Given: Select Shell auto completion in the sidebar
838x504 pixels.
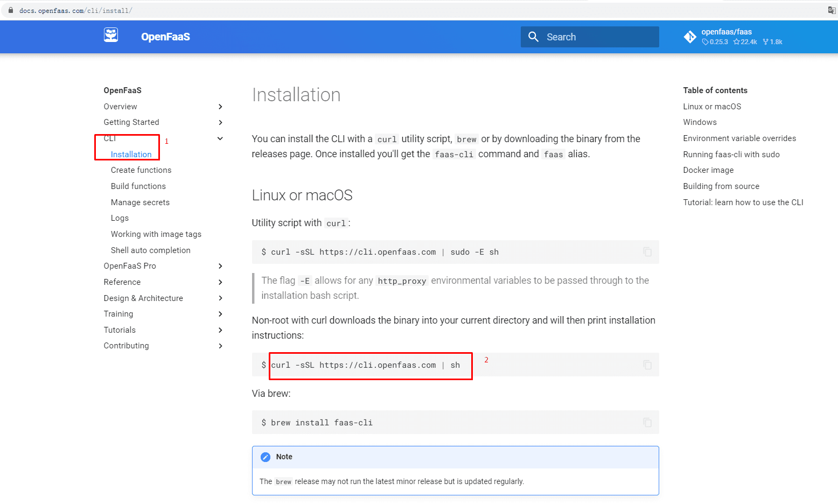Looking at the screenshot, I should [x=151, y=250].
